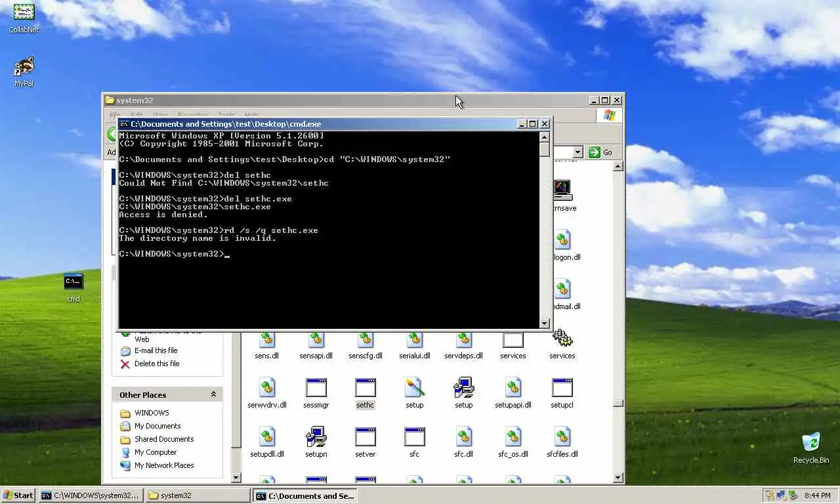Screen dimensions: 840x504
Task: Select the sfc.dll file
Action: click(464, 442)
